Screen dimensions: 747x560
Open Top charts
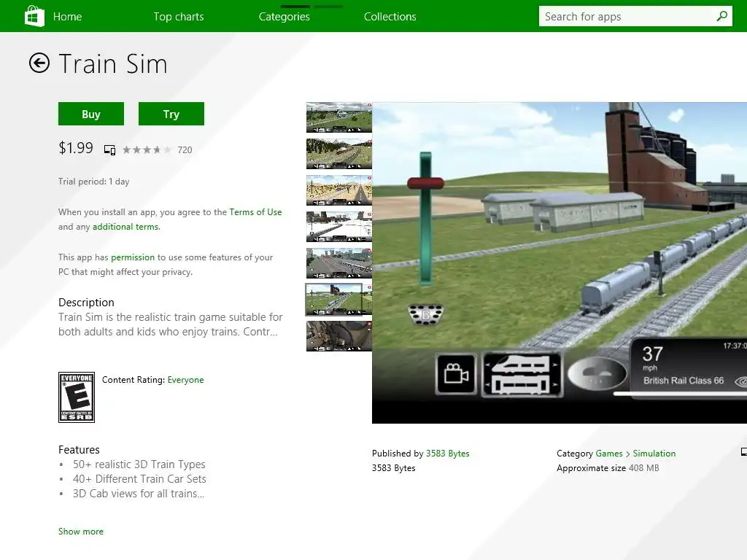click(179, 17)
